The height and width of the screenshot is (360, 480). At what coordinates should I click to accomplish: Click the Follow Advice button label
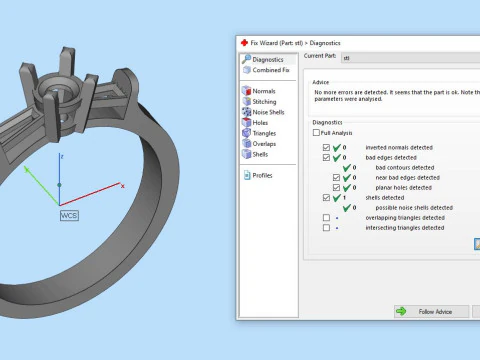click(x=435, y=312)
